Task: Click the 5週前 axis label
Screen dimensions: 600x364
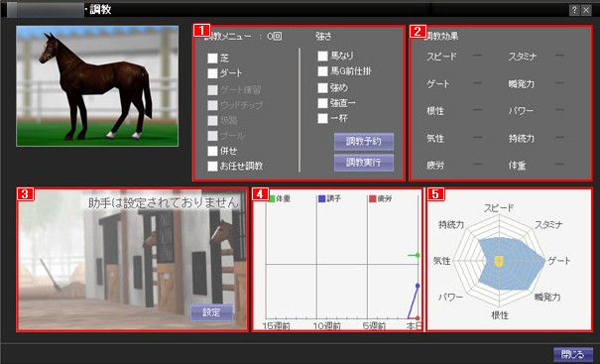Action: point(374,326)
